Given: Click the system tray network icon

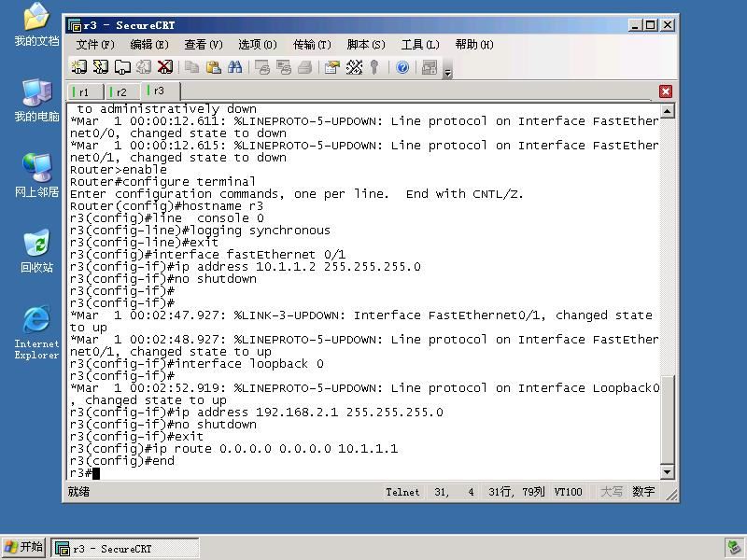Looking at the screenshot, I should (x=734, y=548).
